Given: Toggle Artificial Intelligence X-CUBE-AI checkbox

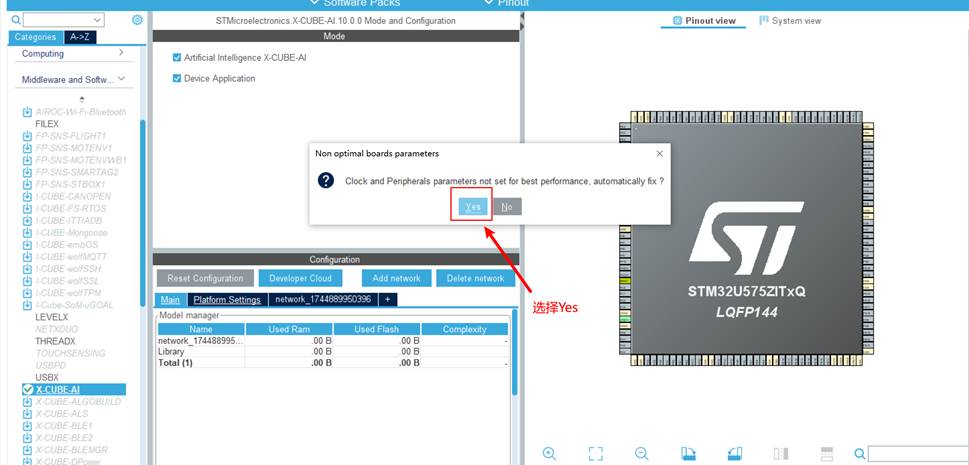Looking at the screenshot, I should 177,58.
